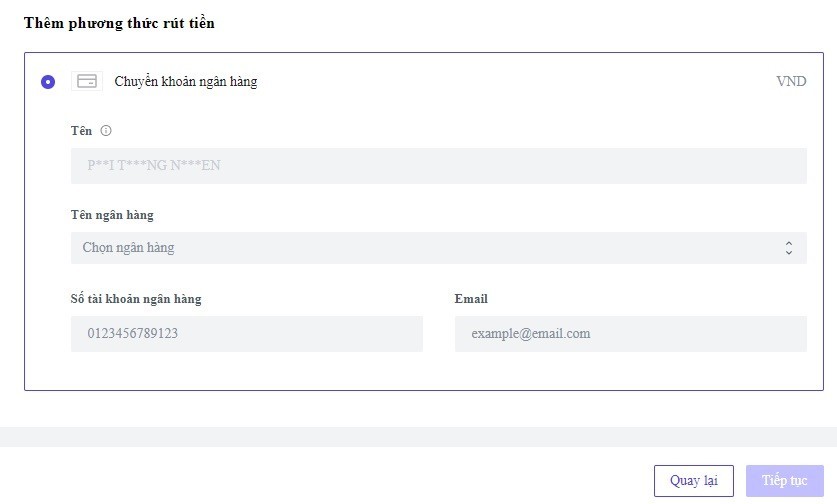Click the "Tên ngân hàng" label

[x=112, y=215]
